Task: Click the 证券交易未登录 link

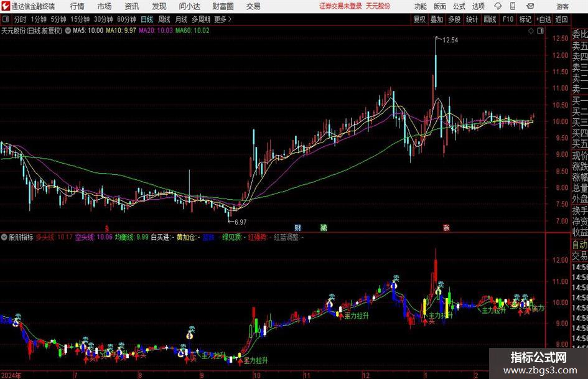Action: 340,6
